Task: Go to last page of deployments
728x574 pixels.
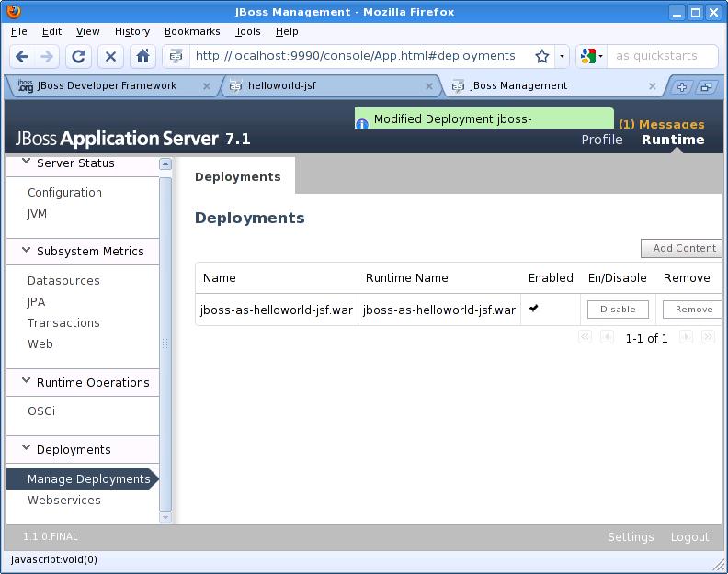Action: [708, 337]
